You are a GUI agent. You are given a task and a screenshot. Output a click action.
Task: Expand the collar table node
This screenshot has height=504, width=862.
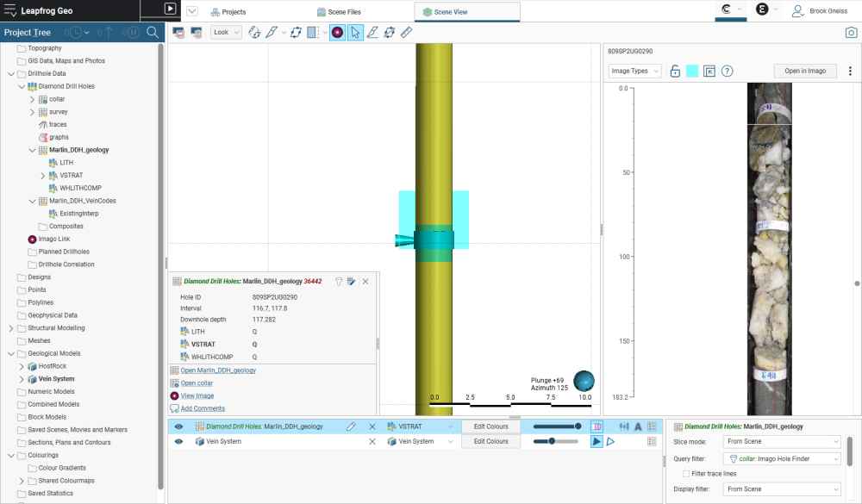tap(32, 99)
